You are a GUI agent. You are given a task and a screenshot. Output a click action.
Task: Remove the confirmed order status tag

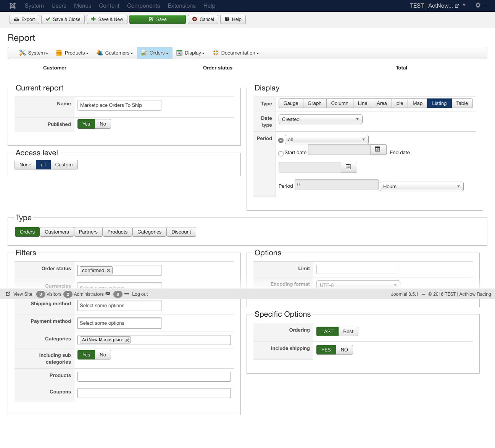[109, 271]
